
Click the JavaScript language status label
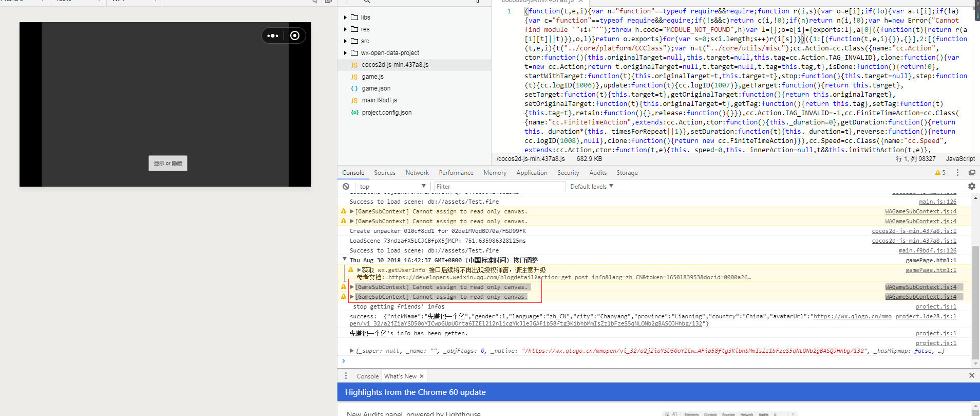(960, 159)
